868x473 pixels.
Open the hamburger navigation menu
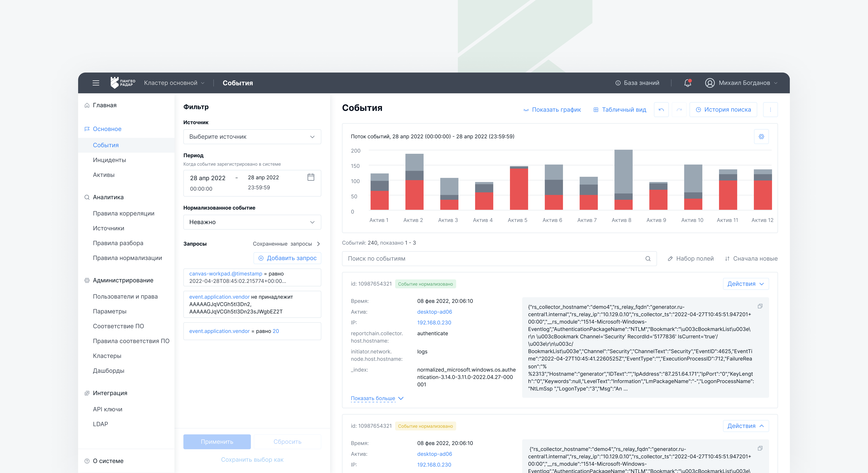coord(96,83)
